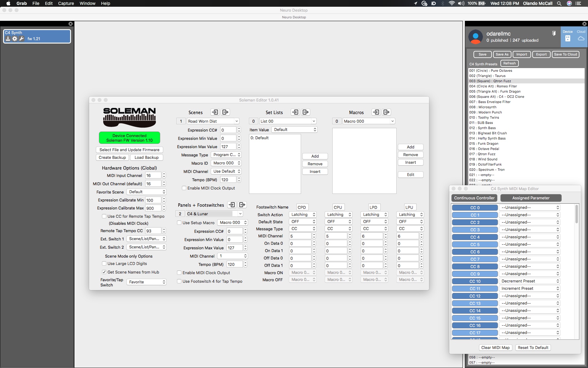The image size is (588, 368).
Task: Click the Refresh button for C4 Synth Presets
Action: coord(510,63)
